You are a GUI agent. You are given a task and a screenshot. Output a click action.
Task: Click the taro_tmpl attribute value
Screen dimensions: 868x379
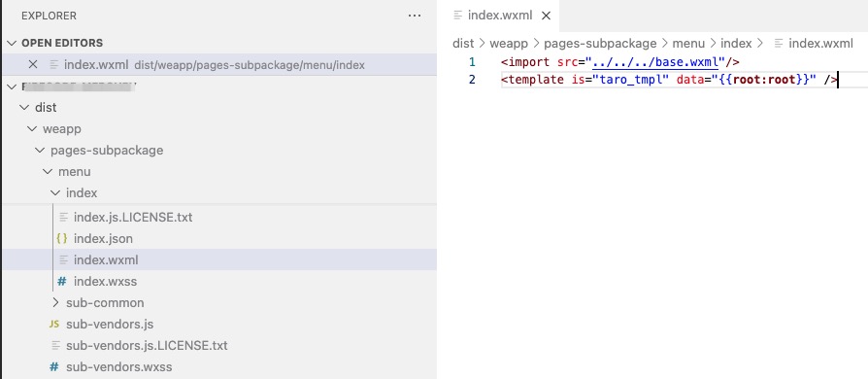[632, 80]
